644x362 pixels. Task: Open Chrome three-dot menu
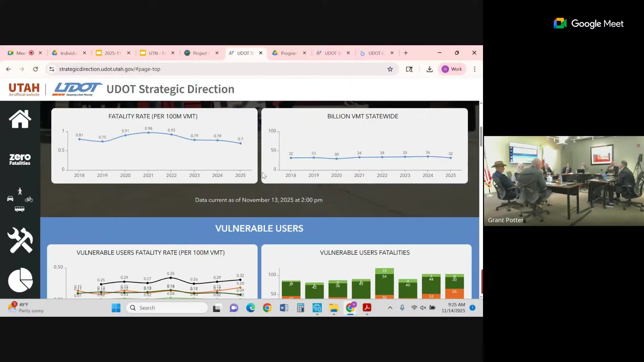(x=474, y=69)
